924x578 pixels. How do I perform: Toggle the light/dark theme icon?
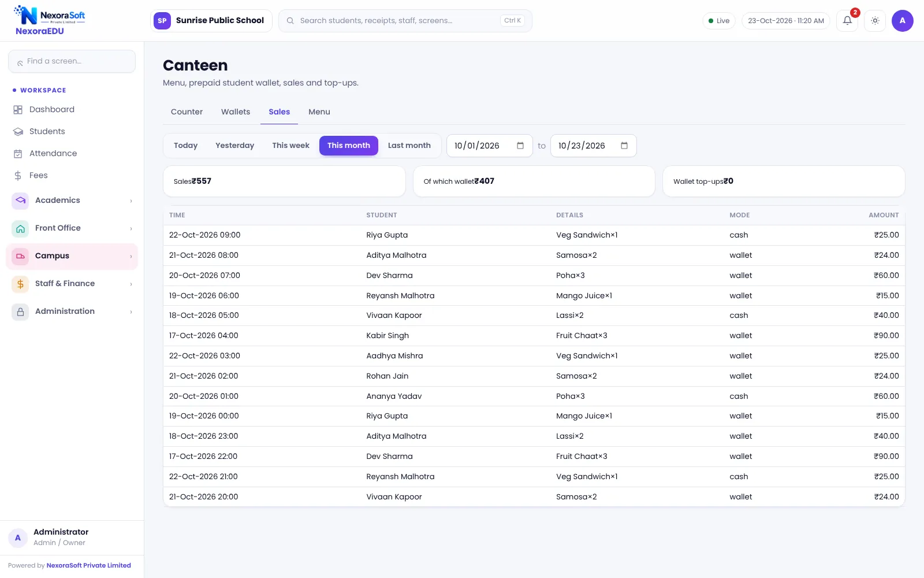(875, 21)
